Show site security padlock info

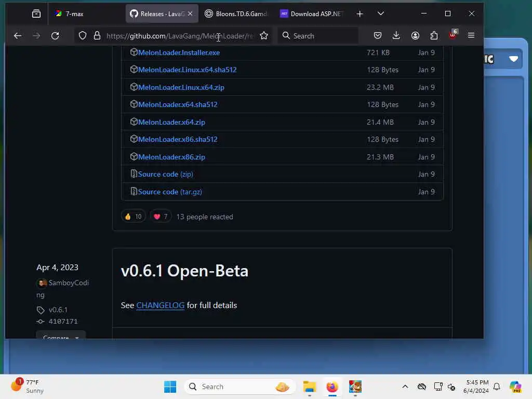tap(97, 36)
